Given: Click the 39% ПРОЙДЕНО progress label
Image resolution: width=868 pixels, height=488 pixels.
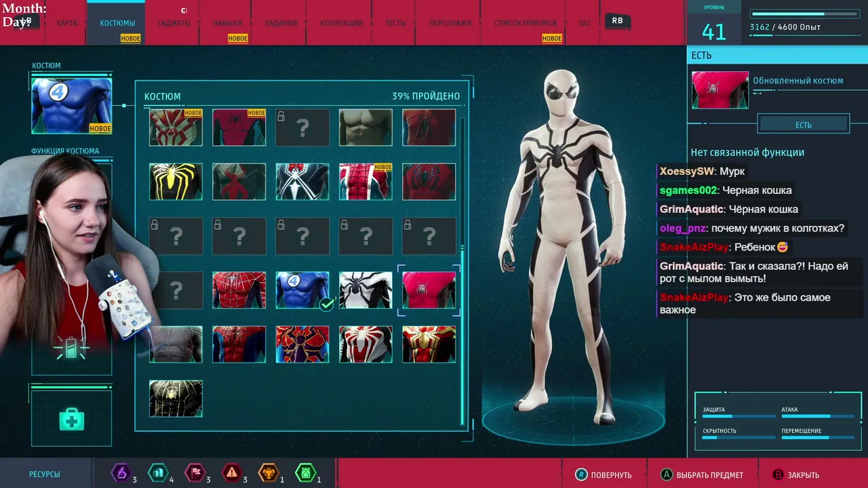Looking at the screenshot, I should pyautogui.click(x=426, y=96).
